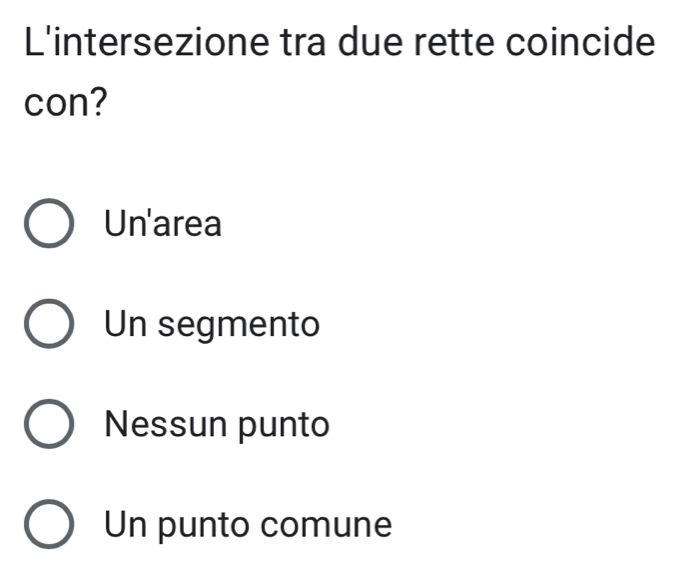Answer with "Nessun punto" option
Viewport: 675px width, 568px height.
47,425
